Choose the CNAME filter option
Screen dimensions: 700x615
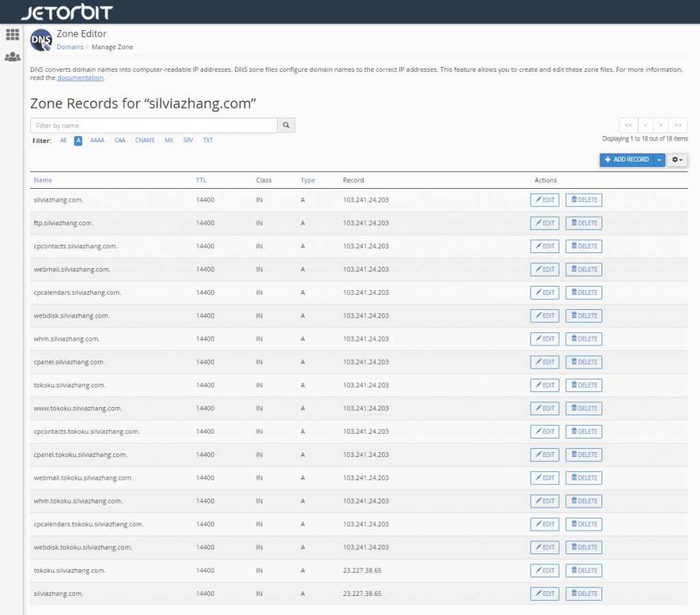point(144,140)
